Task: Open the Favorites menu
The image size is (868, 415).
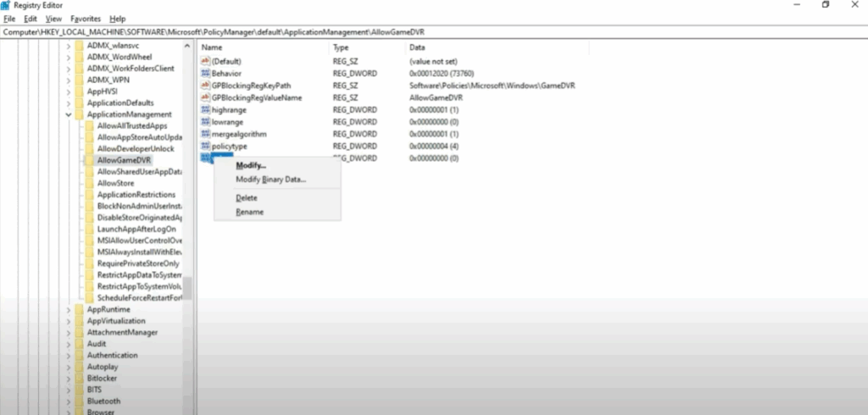Action: click(86, 18)
